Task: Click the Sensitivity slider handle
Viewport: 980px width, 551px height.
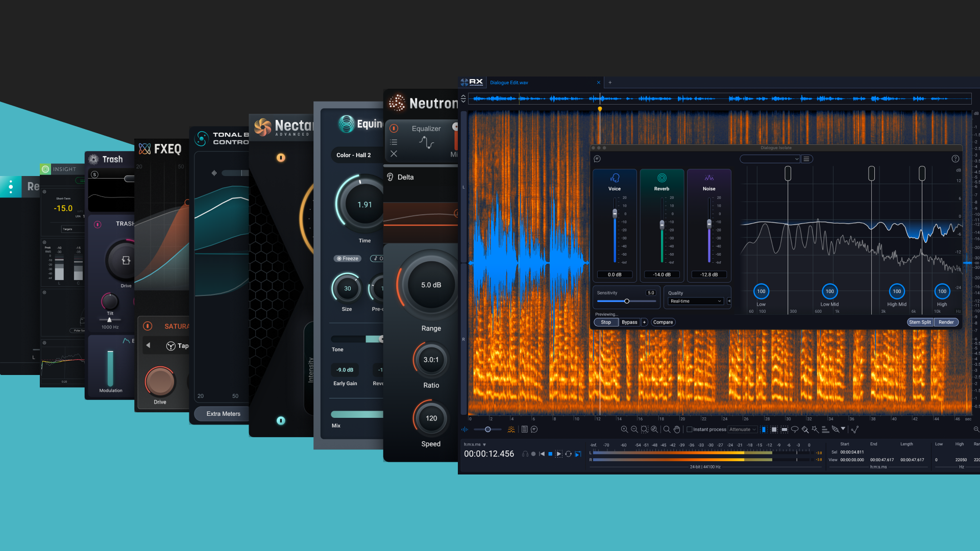Action: [627, 301]
